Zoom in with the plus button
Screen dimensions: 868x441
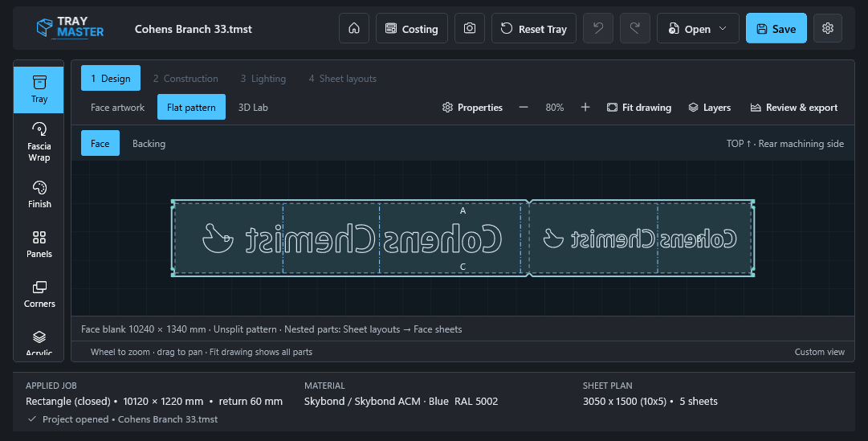coord(585,107)
